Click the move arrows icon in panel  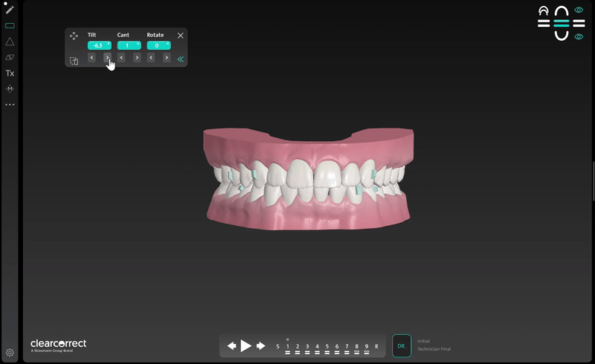74,36
